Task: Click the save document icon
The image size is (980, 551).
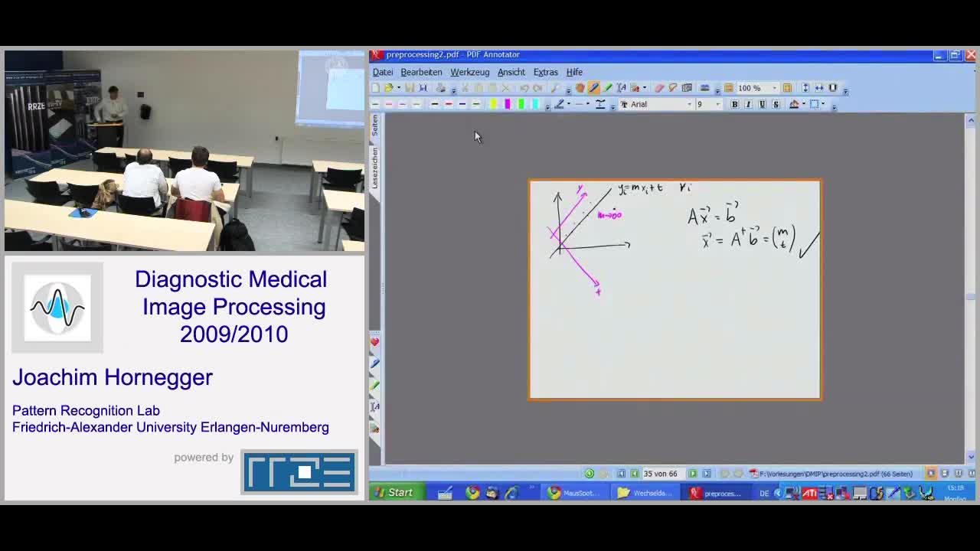Action: (410, 88)
